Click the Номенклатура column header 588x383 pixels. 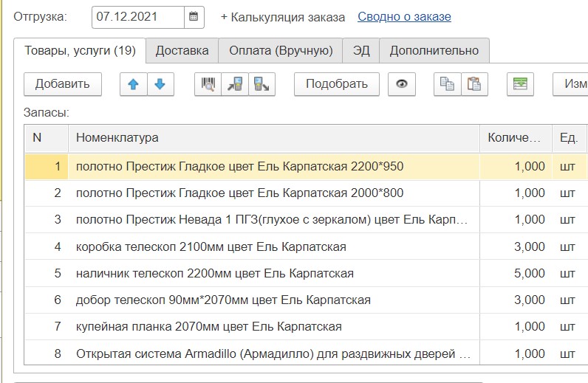[274, 138]
